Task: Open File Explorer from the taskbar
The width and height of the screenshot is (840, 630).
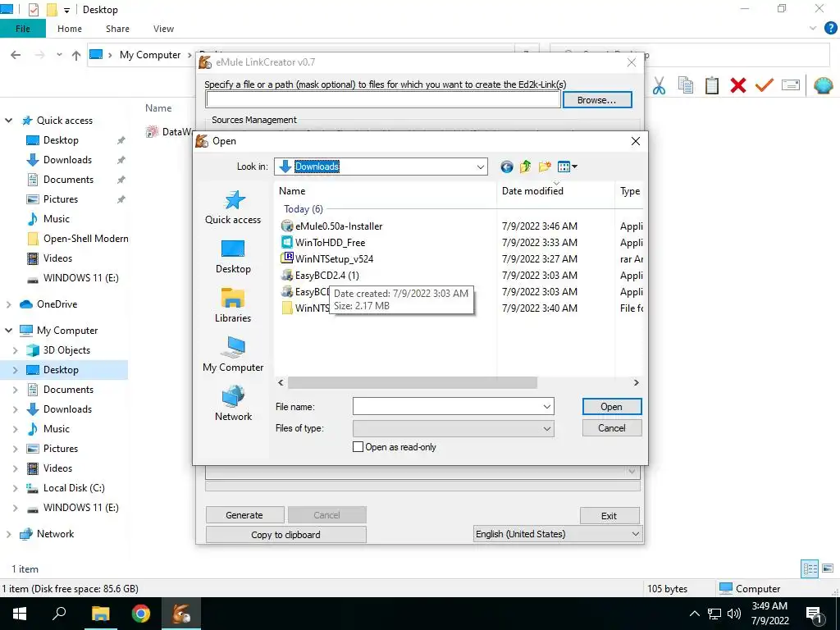Action: point(100,614)
